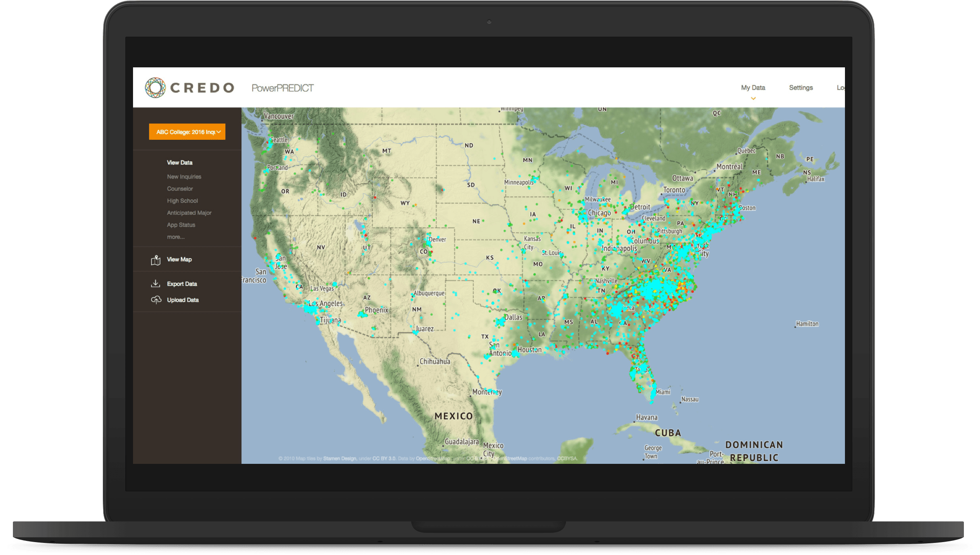Open the Settings menu item

click(x=801, y=88)
